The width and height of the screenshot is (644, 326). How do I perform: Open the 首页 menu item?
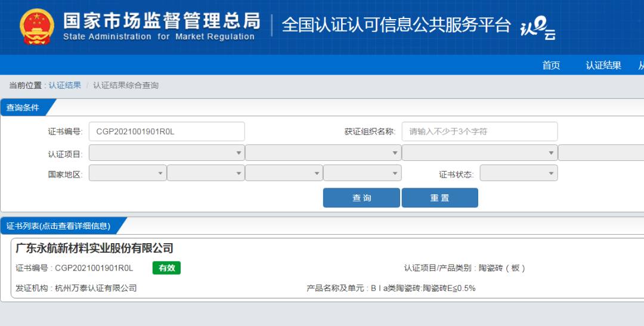(551, 66)
